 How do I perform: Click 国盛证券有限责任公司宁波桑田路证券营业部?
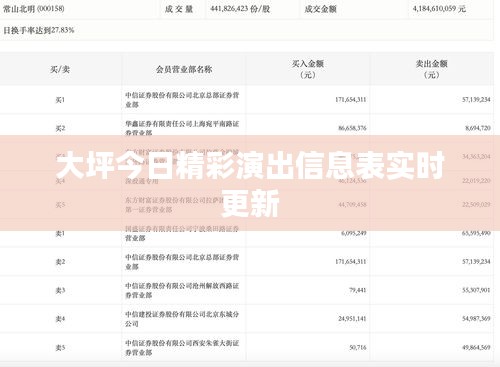click(182, 233)
